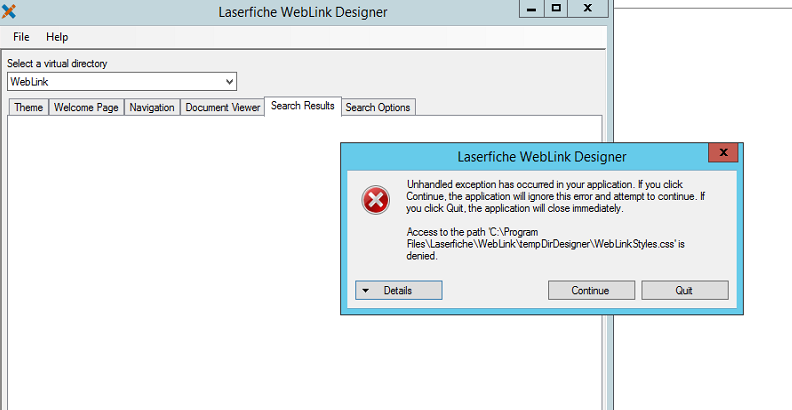Open the virtual directory dropdown showing WebLink
Viewport: 792px width, 410px height.
pos(122,82)
